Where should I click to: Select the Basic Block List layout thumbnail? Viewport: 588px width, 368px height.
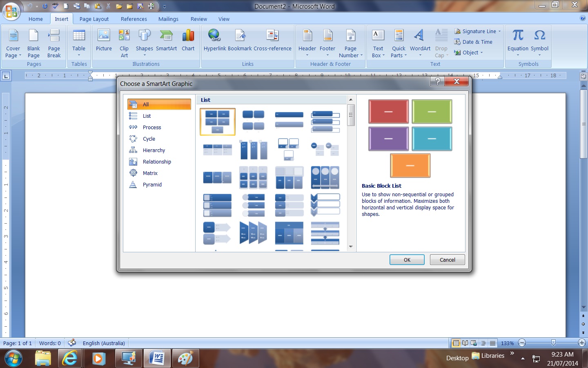coord(217,121)
